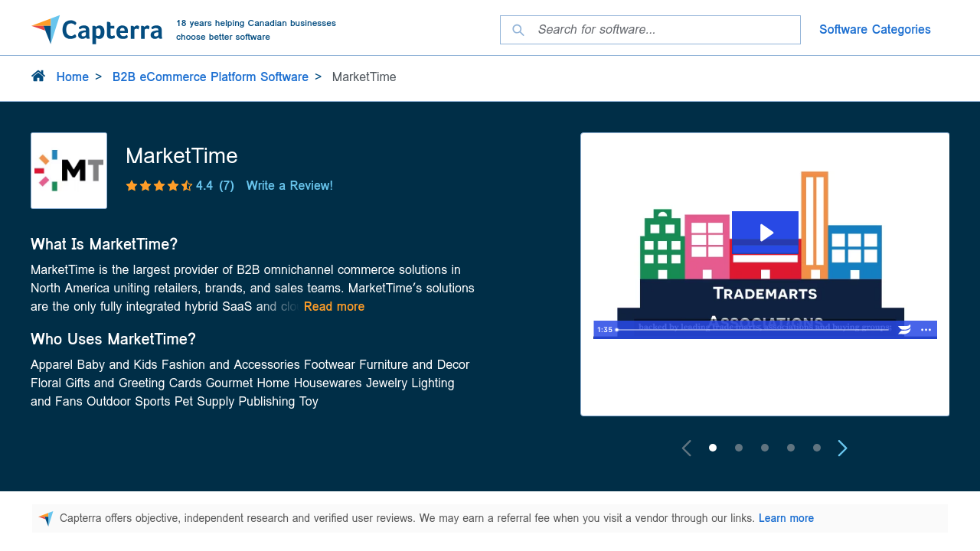The image size is (980, 551).
Task: Click the orange star rating icons
Action: (x=159, y=186)
